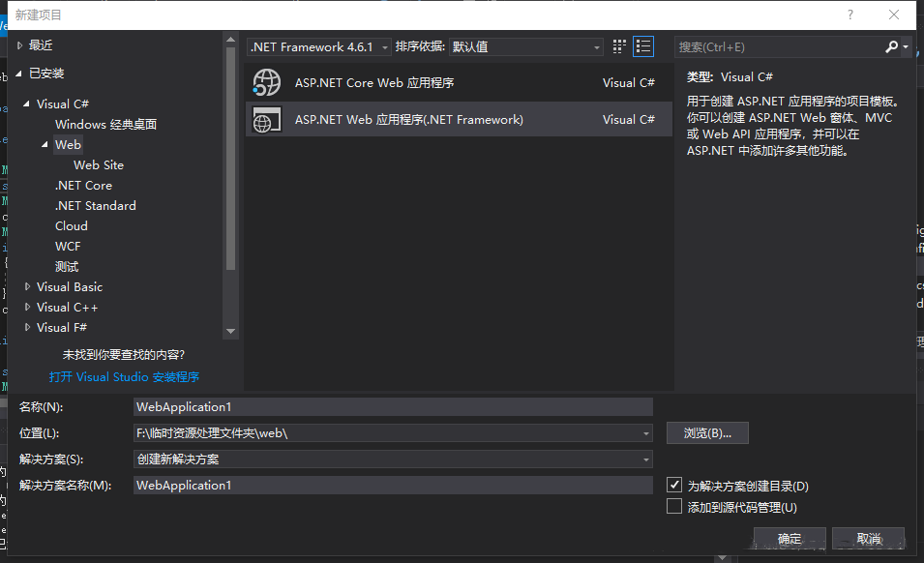
Task: Click the search magnifier icon
Action: pos(891,46)
